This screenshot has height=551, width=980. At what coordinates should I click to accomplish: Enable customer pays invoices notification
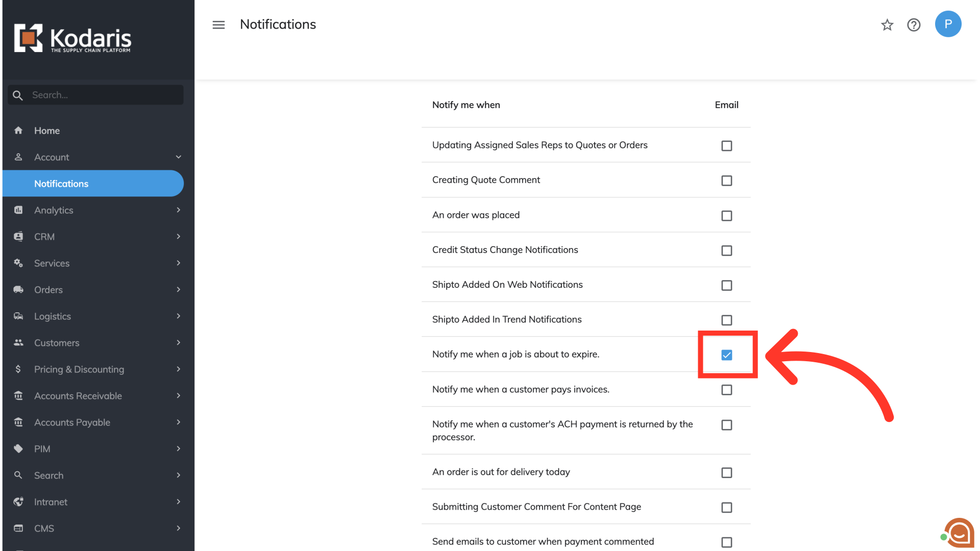[x=726, y=390]
